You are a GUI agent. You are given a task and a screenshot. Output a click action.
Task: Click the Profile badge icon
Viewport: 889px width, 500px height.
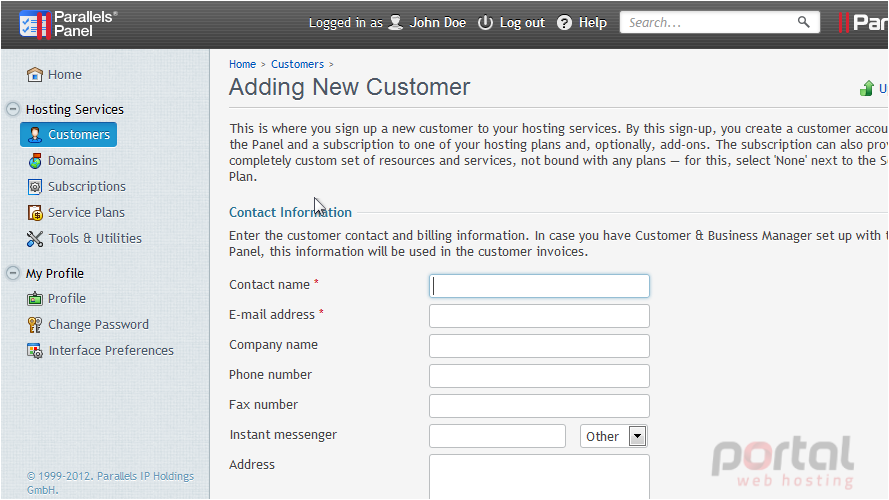35,299
